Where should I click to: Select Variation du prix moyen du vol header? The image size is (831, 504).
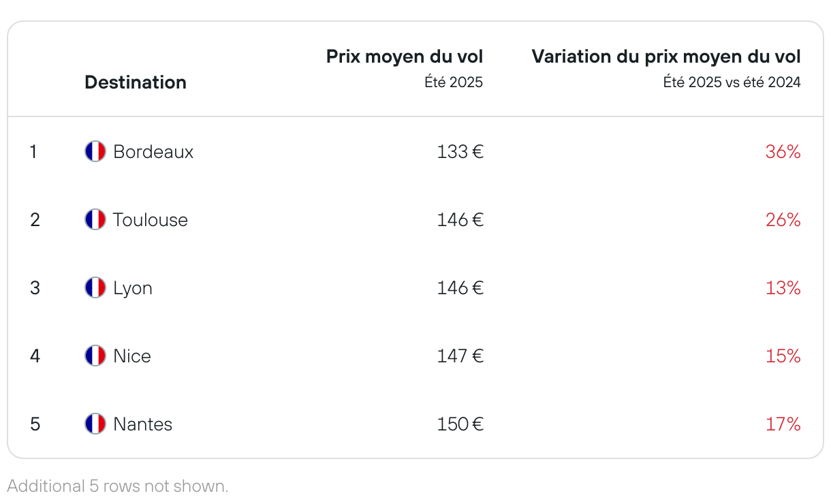(666, 57)
